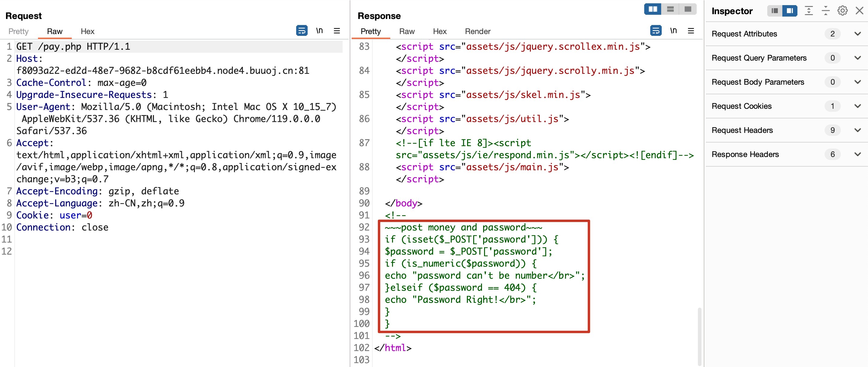Switch Response view to Pretty tab

coord(371,31)
